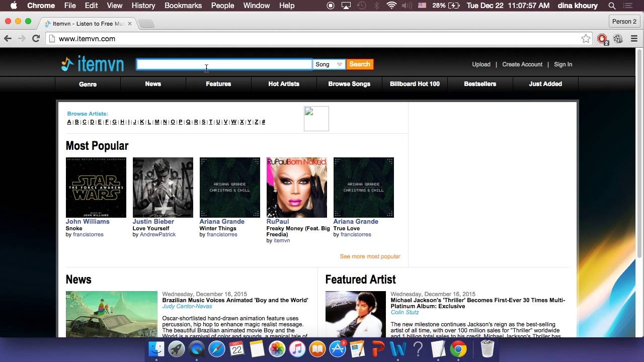Viewport: 644px width, 362px height.
Task: Open iTunes in the Dock
Action: (297, 348)
